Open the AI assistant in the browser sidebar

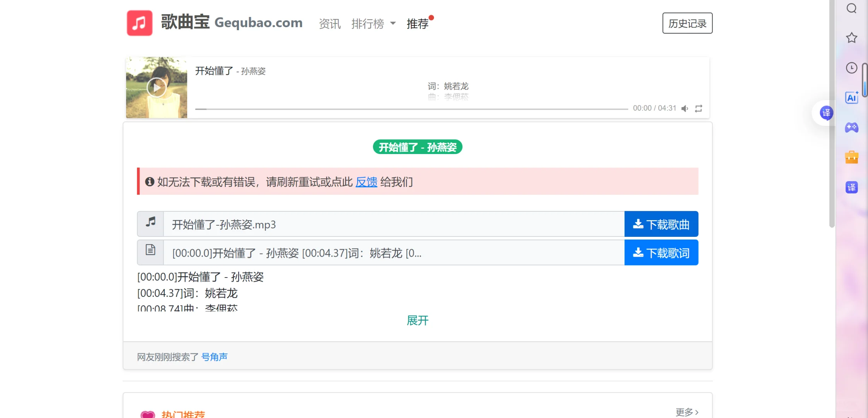tap(851, 98)
